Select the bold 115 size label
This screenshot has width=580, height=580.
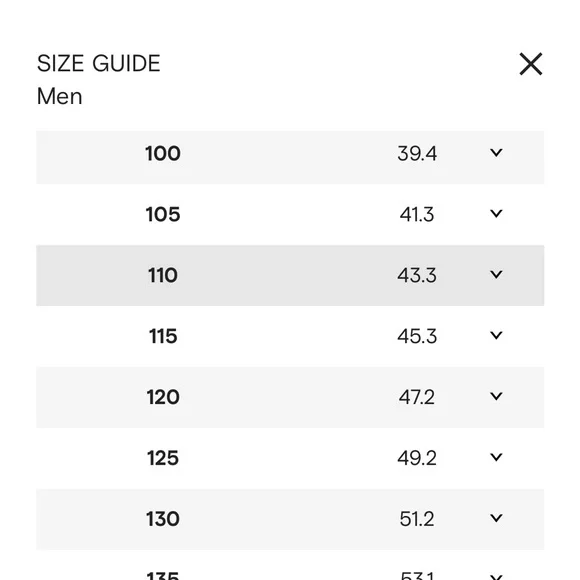click(163, 336)
